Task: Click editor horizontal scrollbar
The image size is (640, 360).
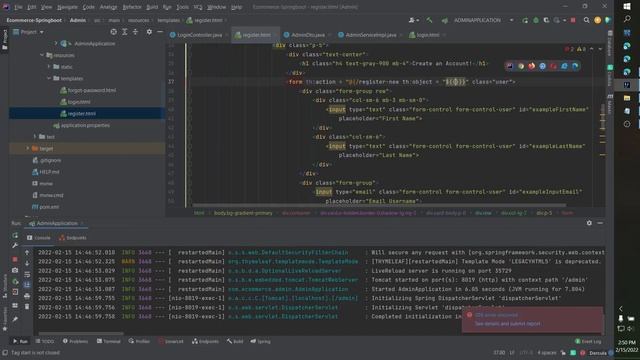Action: pos(379,205)
